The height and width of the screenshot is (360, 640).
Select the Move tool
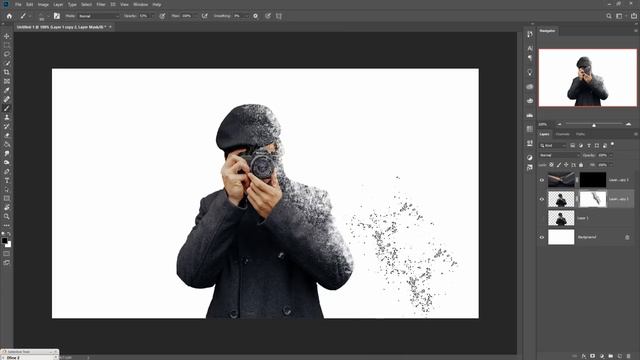[x=7, y=36]
